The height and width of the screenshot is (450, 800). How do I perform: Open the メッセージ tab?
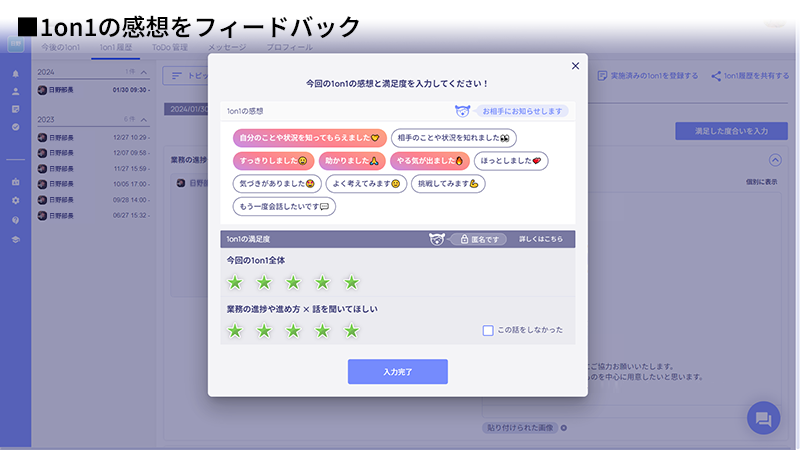pos(227,47)
